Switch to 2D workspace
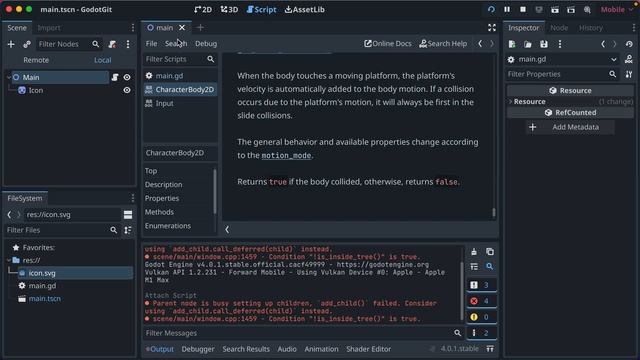 coord(203,9)
